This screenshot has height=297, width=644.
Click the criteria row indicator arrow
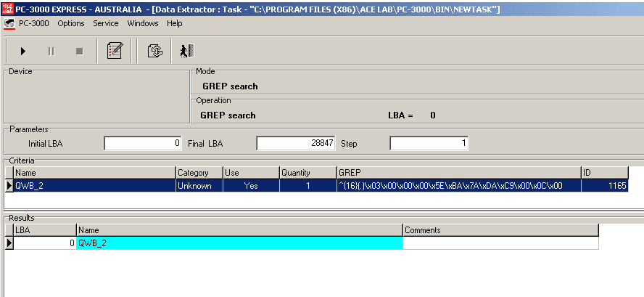coord(9,185)
